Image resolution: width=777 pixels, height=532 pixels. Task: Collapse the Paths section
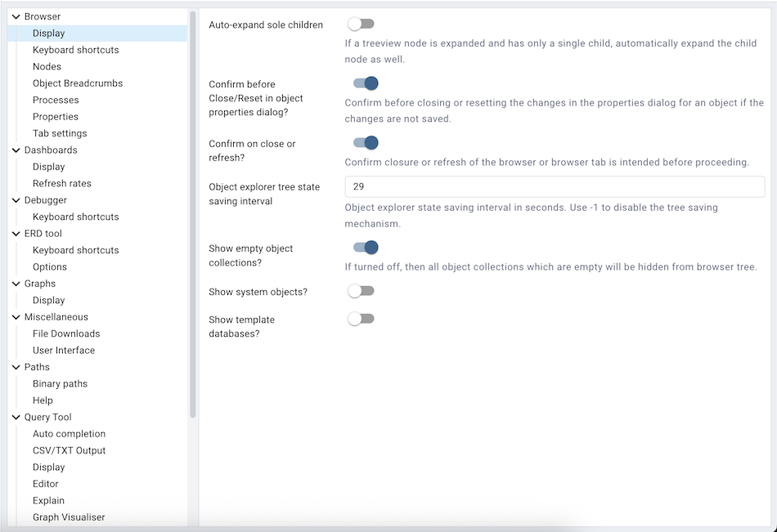click(15, 366)
